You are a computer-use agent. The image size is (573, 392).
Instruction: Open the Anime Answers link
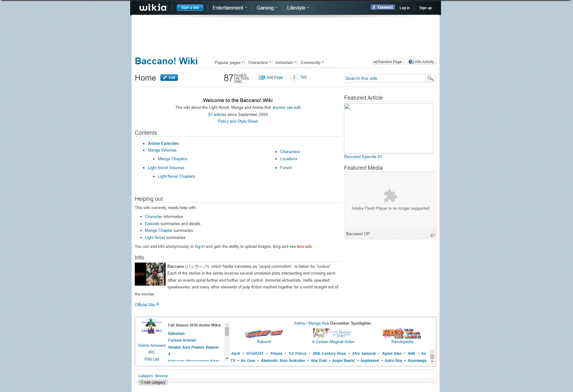[x=152, y=345]
